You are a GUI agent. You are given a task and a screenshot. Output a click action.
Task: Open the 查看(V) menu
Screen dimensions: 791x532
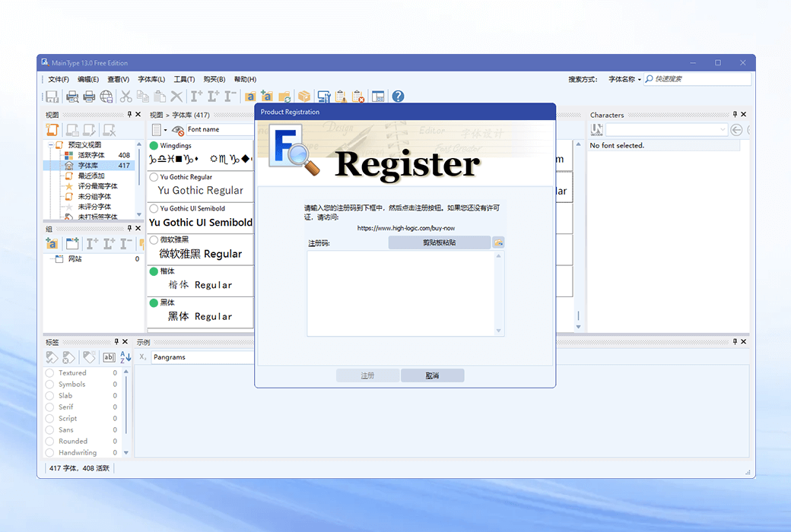[118, 79]
